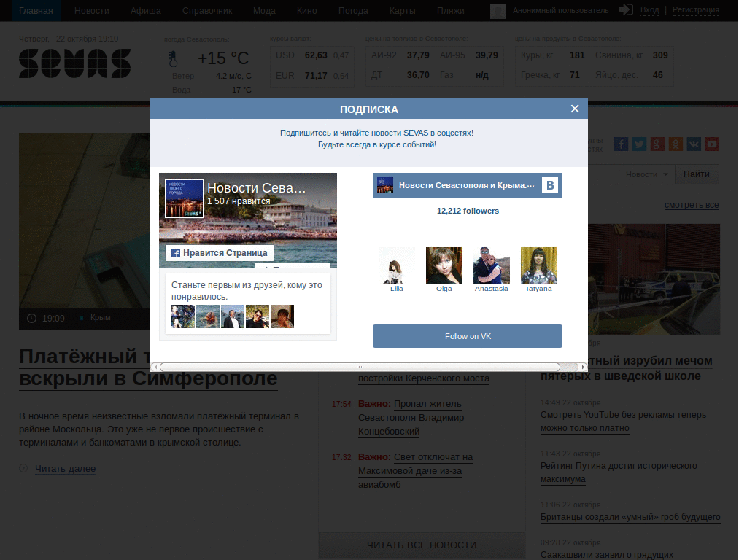Click Tatyana's follower photo

click(x=539, y=265)
